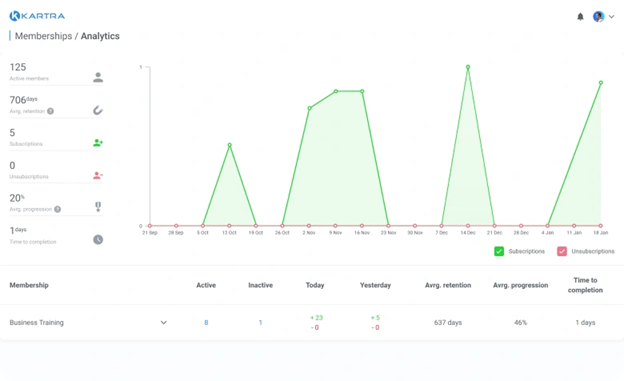Toggle the Subscriptions chart checkbox

tap(499, 251)
